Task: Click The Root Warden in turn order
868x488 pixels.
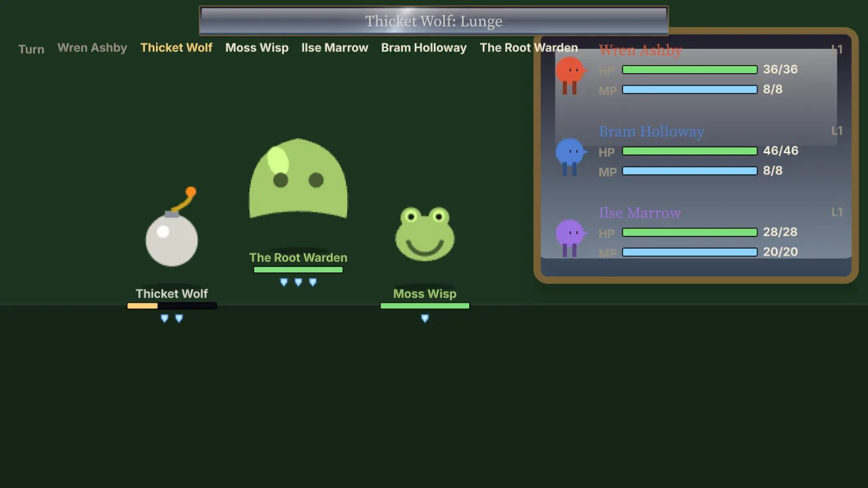Action: [529, 47]
